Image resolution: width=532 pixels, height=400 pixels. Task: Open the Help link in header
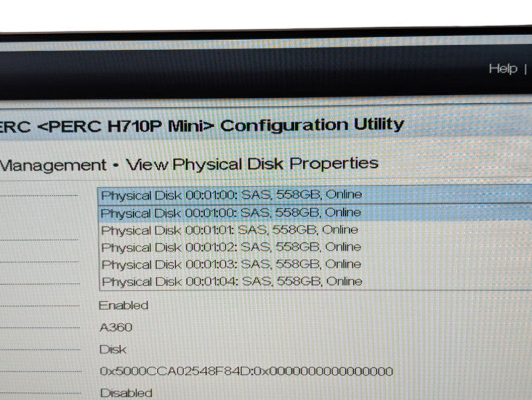click(503, 69)
